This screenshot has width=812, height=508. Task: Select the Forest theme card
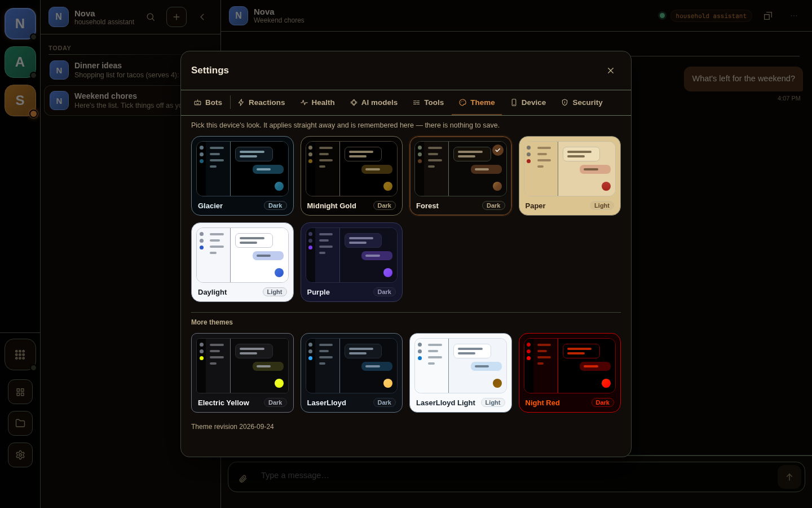coord(461,176)
